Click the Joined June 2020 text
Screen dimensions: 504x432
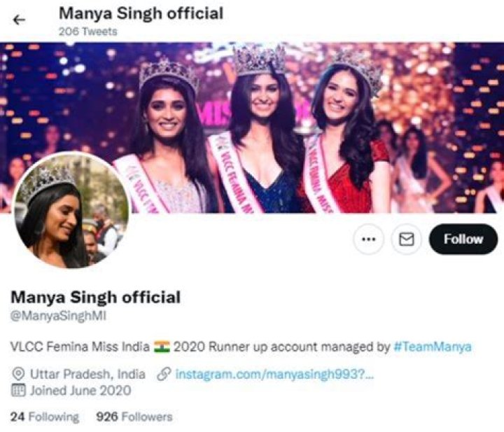pos(80,391)
